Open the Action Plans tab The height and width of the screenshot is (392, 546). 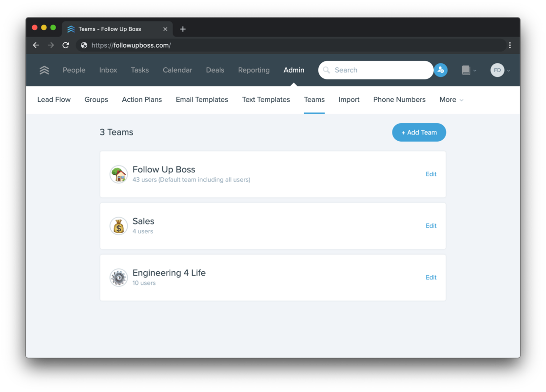coord(142,100)
